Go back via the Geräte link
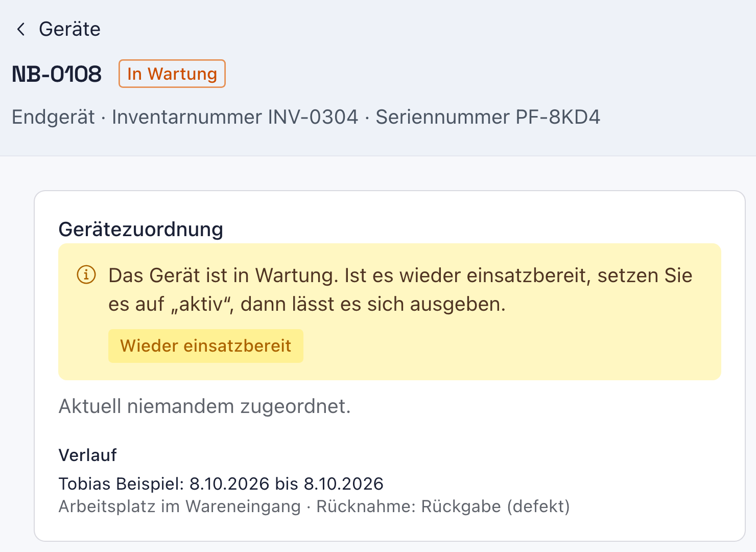This screenshot has width=756, height=552. pos(69,29)
